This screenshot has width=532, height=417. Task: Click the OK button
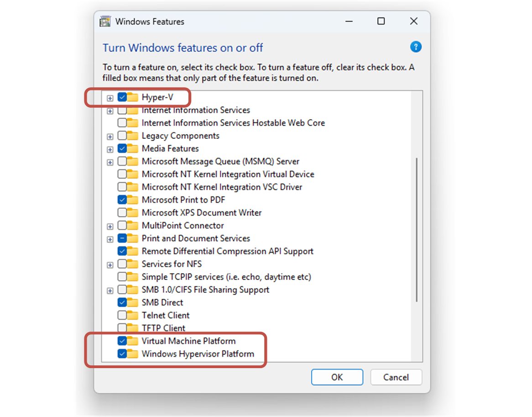point(337,377)
